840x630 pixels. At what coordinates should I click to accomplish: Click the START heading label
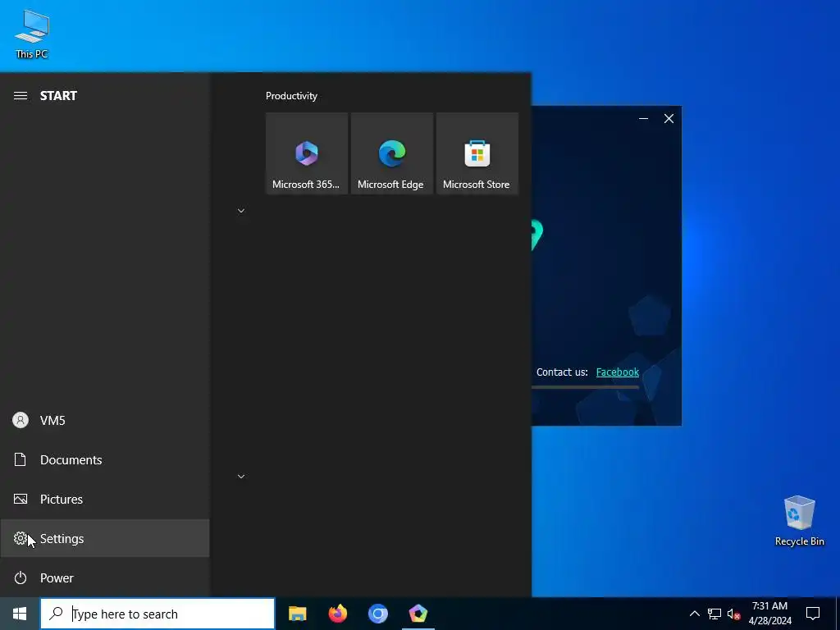click(x=58, y=96)
